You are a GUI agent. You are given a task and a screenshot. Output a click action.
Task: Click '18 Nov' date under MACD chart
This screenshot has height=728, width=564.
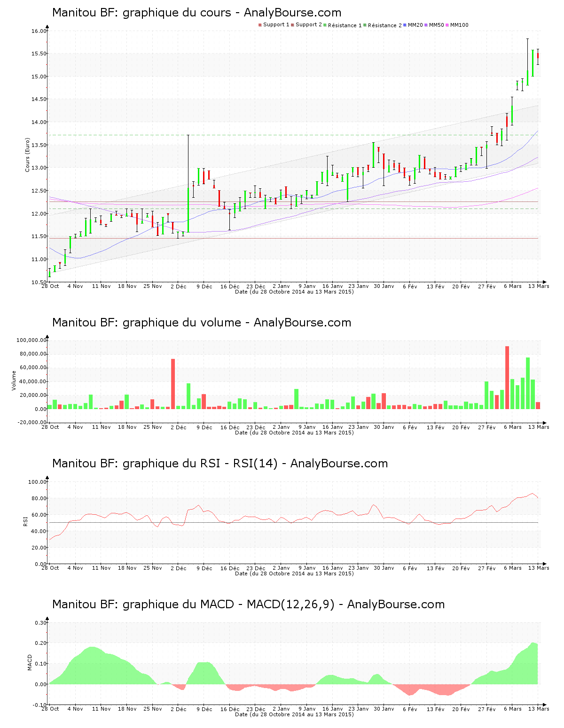(x=127, y=709)
